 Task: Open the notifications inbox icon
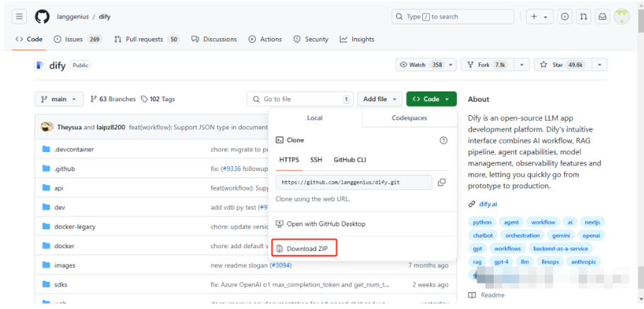point(602,17)
